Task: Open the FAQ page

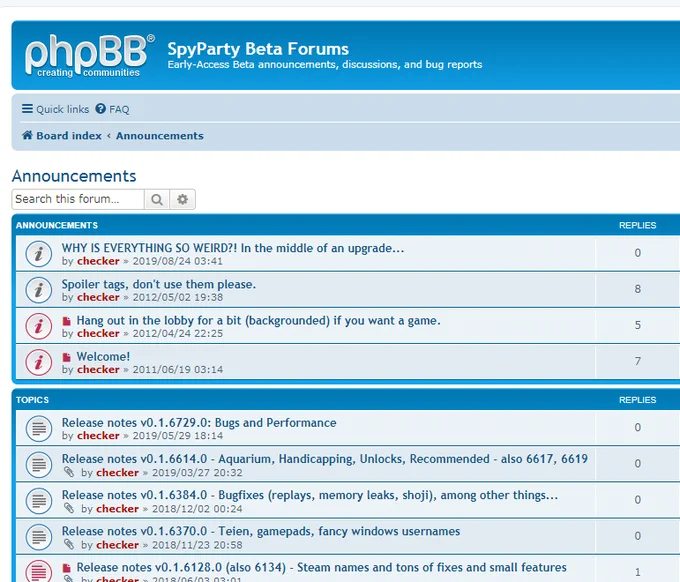Action: 112,109
